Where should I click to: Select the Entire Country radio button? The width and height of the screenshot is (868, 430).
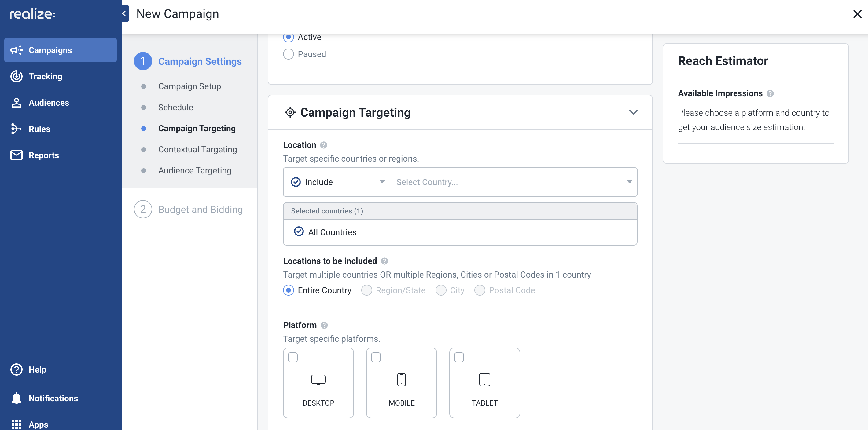point(289,290)
